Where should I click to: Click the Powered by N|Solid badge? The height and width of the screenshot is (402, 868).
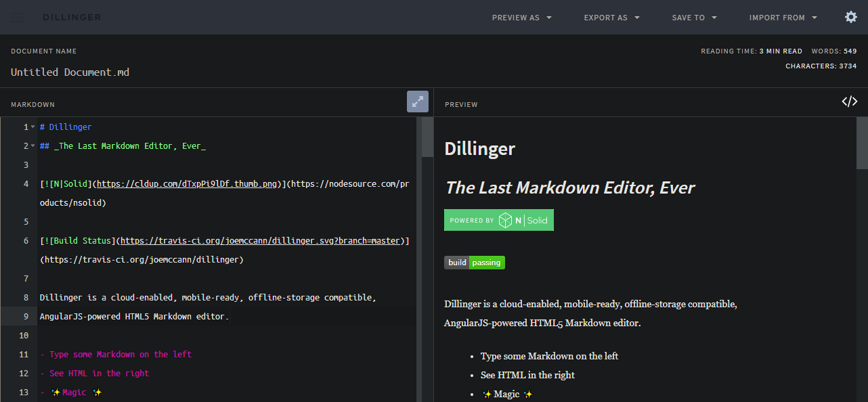pyautogui.click(x=498, y=220)
